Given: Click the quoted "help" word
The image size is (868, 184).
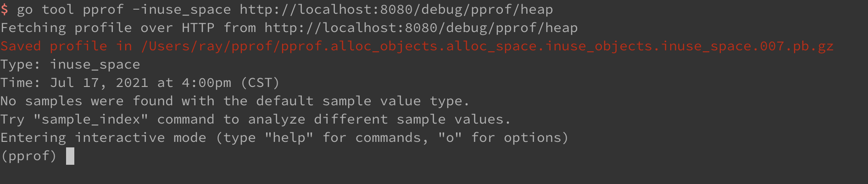Looking at the screenshot, I should tap(289, 138).
